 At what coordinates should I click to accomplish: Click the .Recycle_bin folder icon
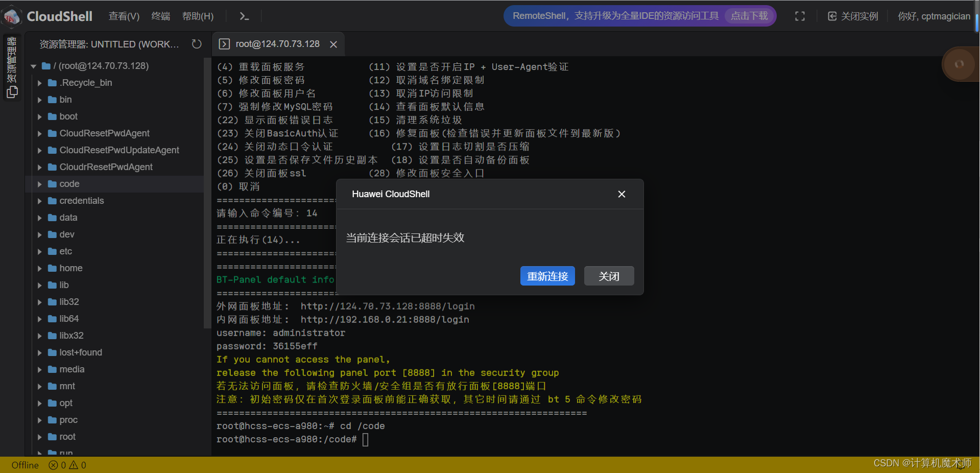pos(52,83)
